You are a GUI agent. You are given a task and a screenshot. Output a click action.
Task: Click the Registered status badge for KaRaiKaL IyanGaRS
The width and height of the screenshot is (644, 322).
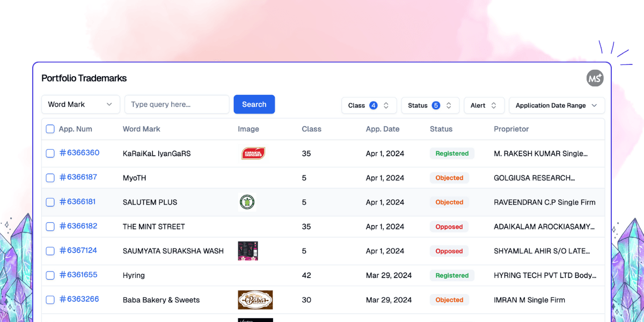(451, 153)
